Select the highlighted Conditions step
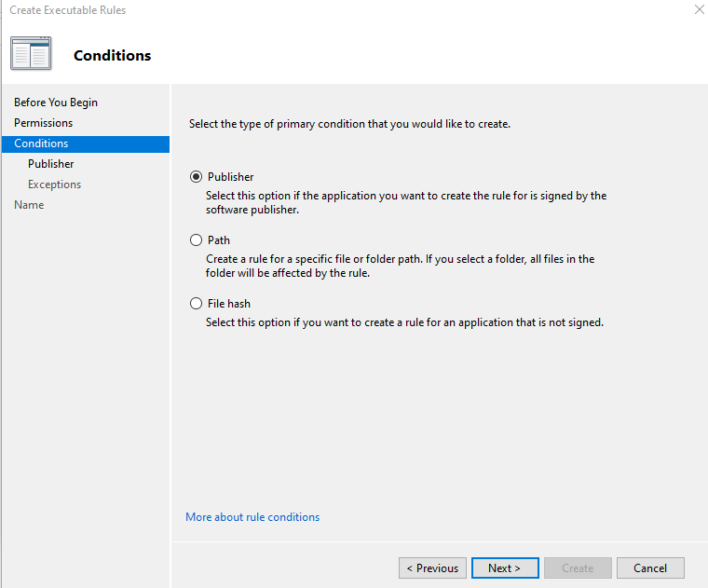708x588 pixels. (86, 144)
